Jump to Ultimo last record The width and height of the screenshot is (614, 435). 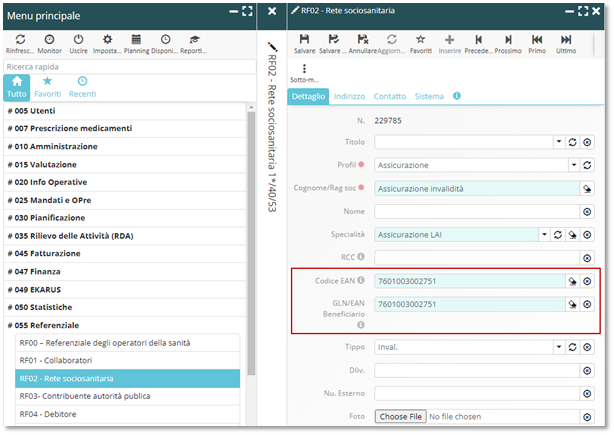click(566, 39)
